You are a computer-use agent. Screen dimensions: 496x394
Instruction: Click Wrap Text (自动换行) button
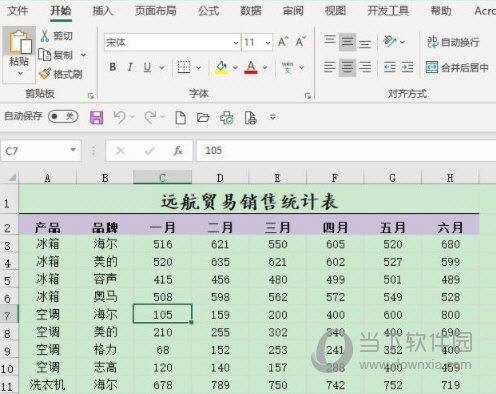click(453, 42)
